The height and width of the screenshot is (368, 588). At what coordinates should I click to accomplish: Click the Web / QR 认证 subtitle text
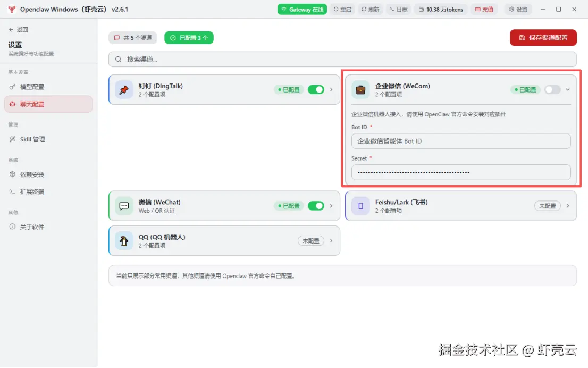157,211
